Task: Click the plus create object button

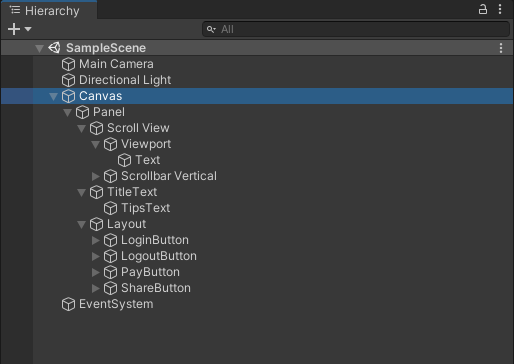Action: tap(14, 29)
